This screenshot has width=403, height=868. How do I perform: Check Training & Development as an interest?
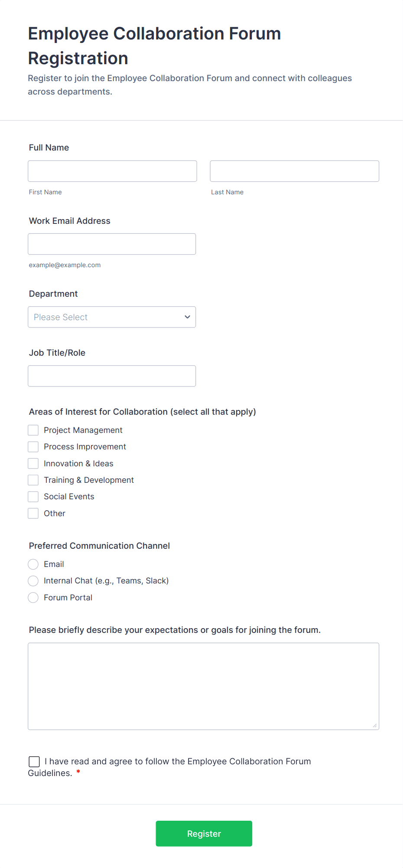(x=33, y=480)
